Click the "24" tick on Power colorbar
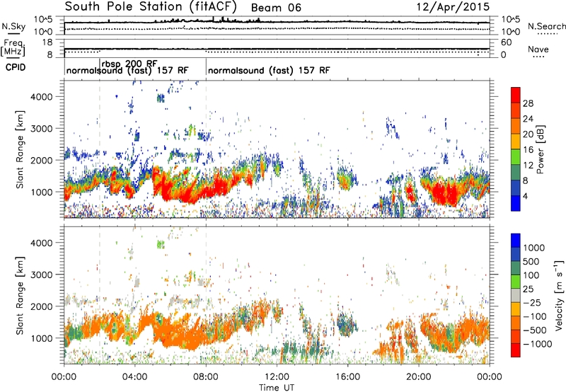This screenshot has height=392, width=566. (528, 119)
